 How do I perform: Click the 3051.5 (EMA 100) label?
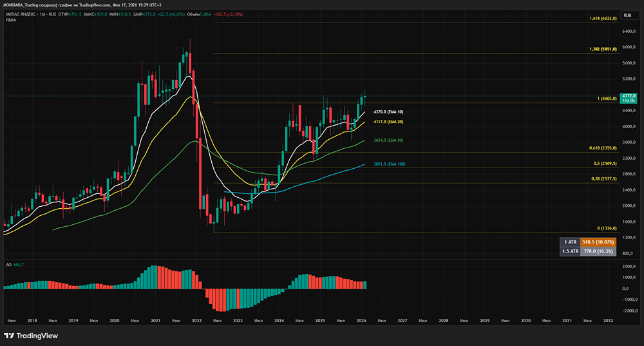coord(390,164)
